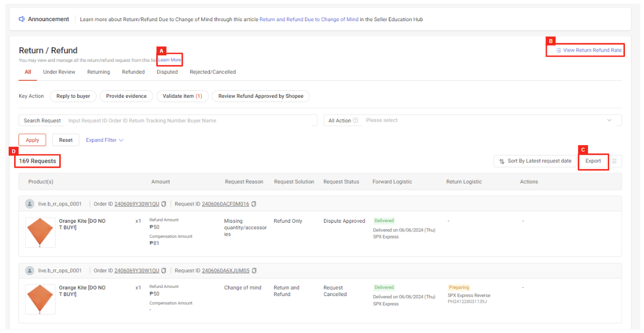644x333 pixels.
Task: Open the Please select action dropdown
Action: click(x=490, y=120)
